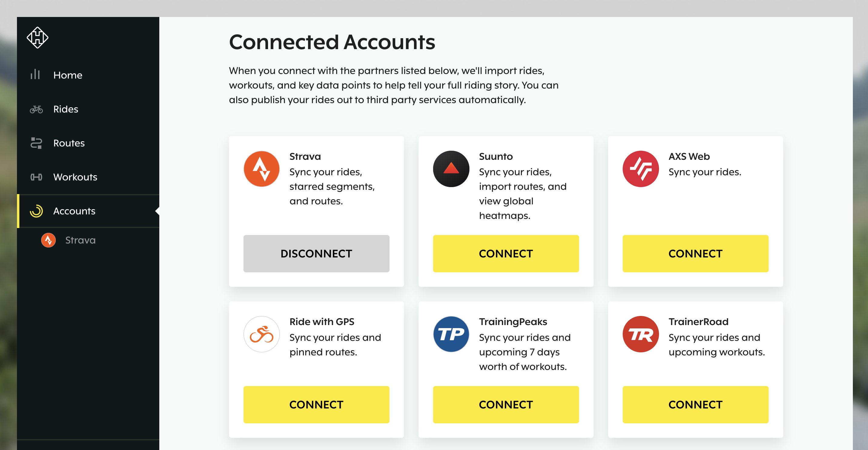Screen dimensions: 868x450
Task: Click the Strava logo in card
Action: point(261,169)
